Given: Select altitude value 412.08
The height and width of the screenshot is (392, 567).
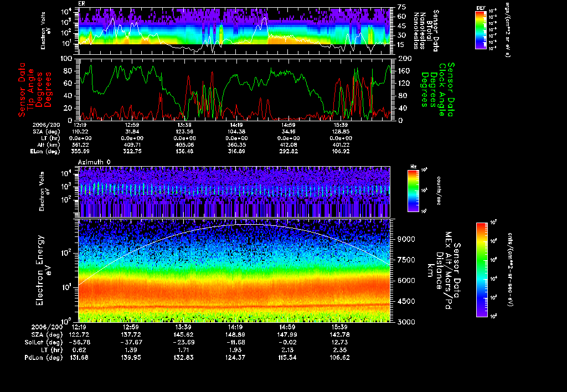Looking at the screenshot, I should coord(288,145).
